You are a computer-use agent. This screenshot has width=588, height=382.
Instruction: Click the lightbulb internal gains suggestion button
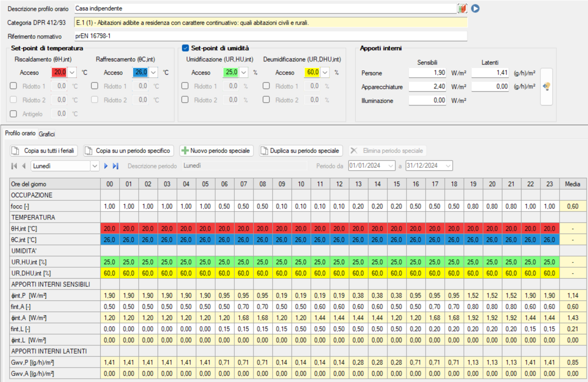point(546,87)
